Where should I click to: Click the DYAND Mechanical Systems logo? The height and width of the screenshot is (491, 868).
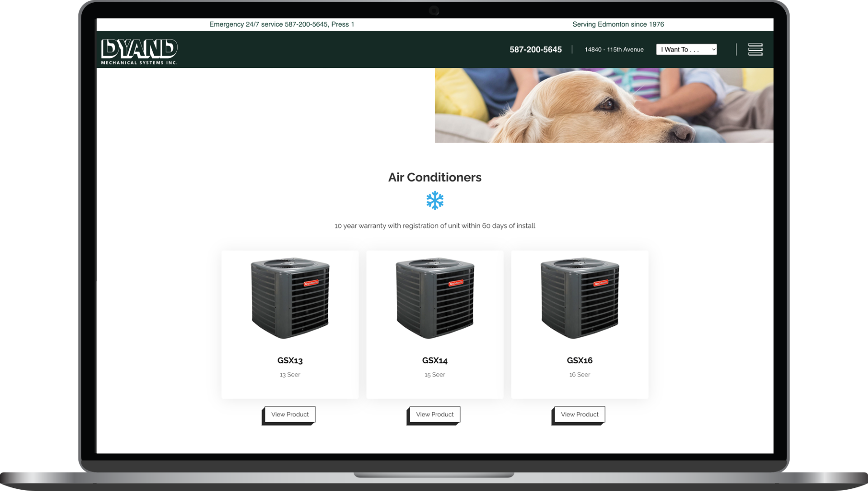coord(139,49)
